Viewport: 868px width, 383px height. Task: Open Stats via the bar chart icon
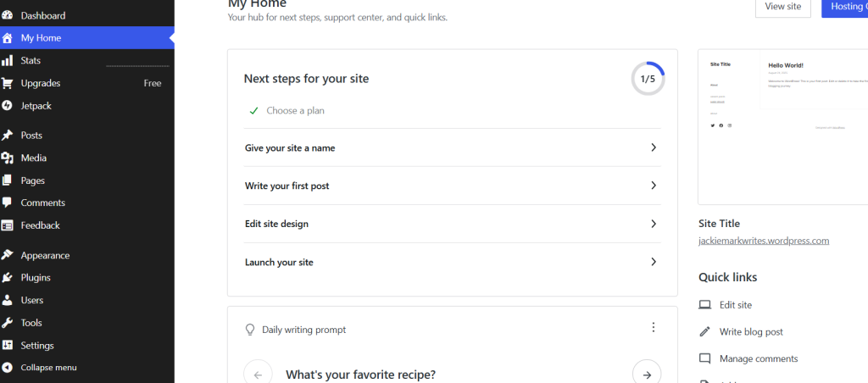(7, 60)
